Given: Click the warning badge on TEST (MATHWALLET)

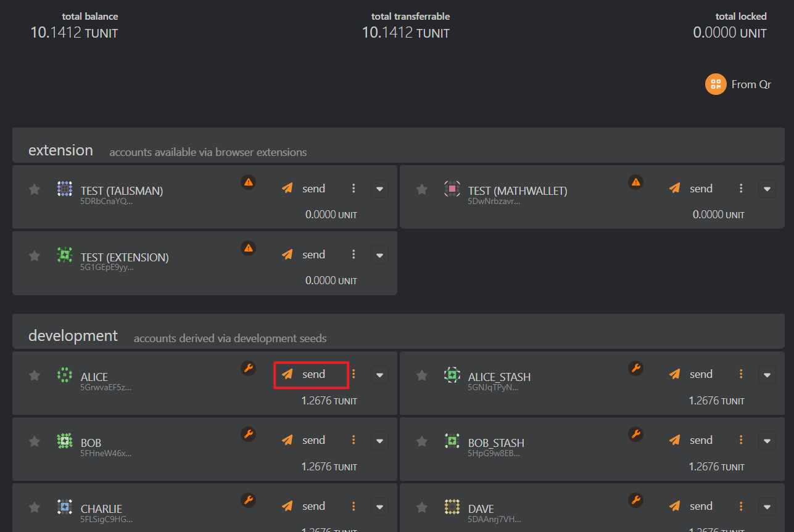Looking at the screenshot, I should 636,182.
